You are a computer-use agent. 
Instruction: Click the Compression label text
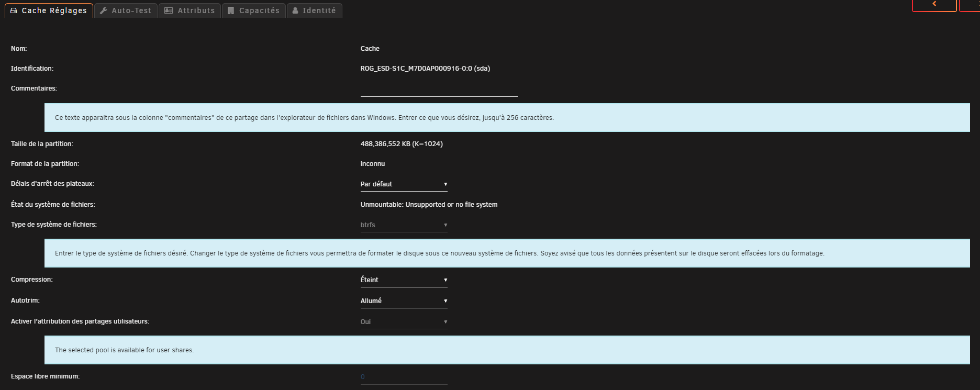coord(32,280)
